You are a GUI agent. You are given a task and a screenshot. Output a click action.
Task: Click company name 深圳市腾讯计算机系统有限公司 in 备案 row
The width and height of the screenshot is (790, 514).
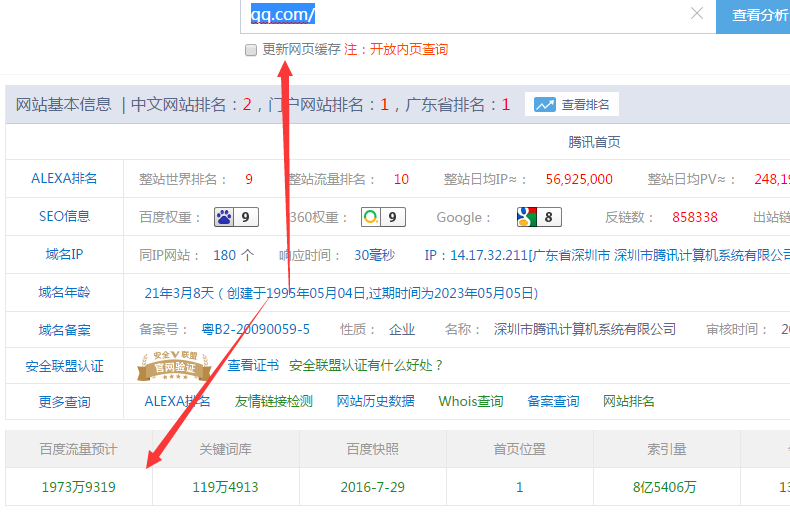coord(584,330)
